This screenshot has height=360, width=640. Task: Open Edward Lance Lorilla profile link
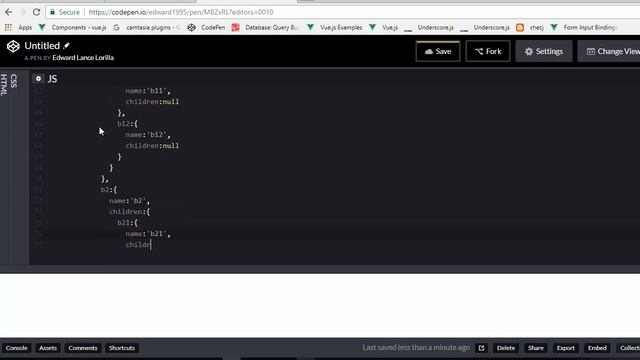83,58
